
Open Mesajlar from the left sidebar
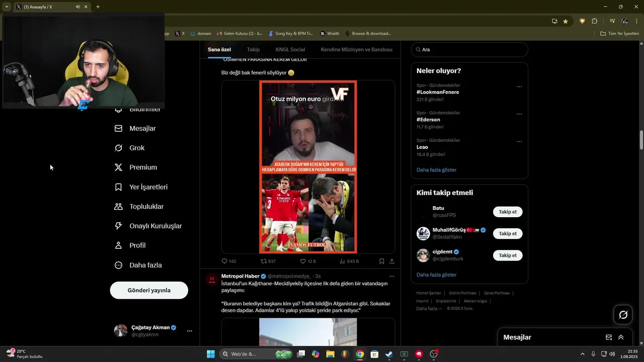[135, 129]
